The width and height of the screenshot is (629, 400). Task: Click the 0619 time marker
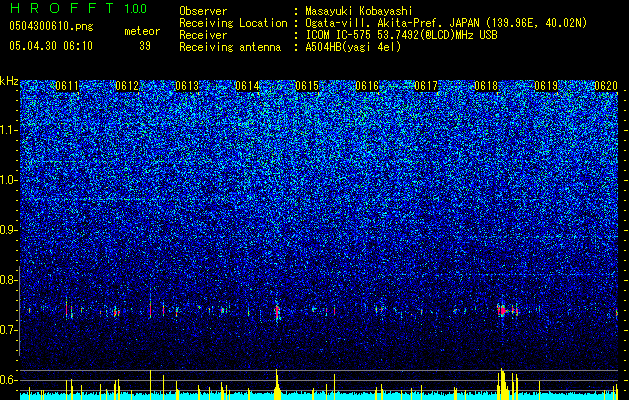pyautogui.click(x=546, y=86)
